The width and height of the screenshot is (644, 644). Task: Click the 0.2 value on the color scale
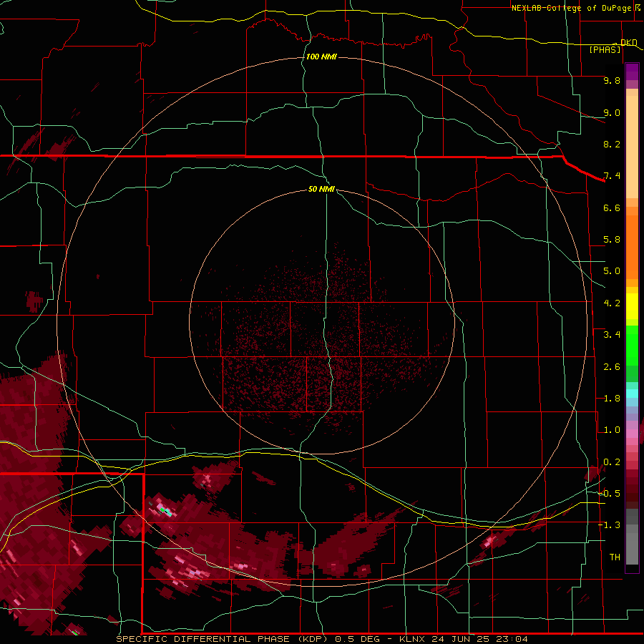click(x=612, y=462)
